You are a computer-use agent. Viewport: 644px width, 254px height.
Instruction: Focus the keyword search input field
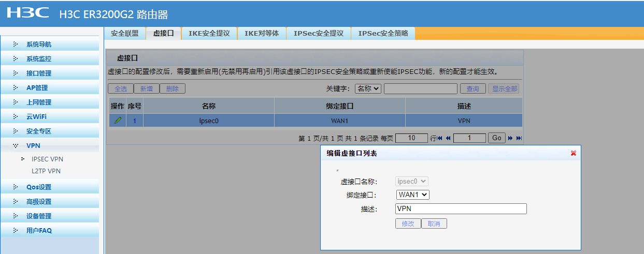coord(421,88)
